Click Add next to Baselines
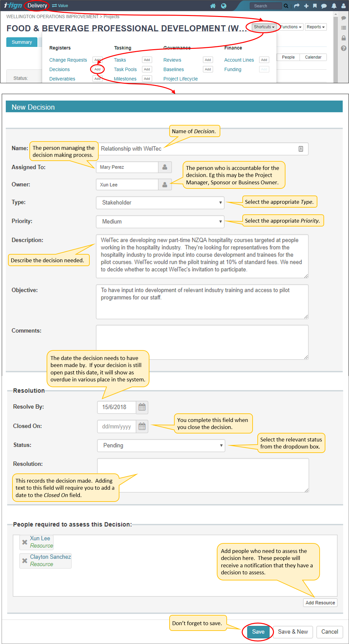 [208, 69]
